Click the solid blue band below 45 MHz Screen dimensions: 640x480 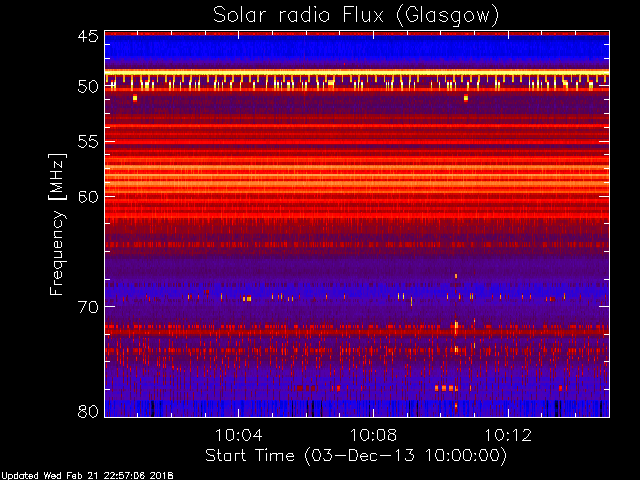[356, 50]
